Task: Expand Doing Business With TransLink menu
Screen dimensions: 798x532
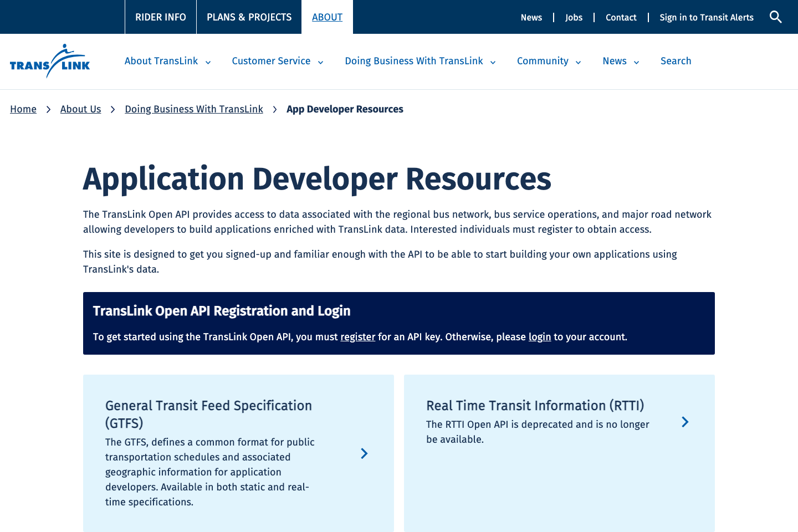Action: tap(493, 63)
